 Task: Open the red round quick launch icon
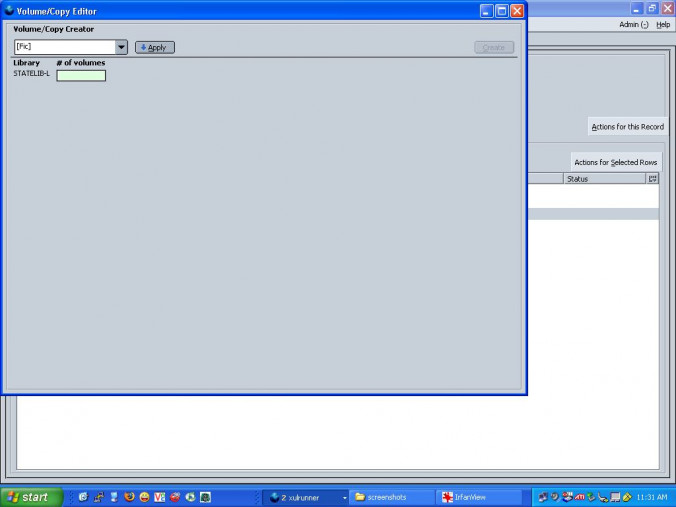pos(175,497)
